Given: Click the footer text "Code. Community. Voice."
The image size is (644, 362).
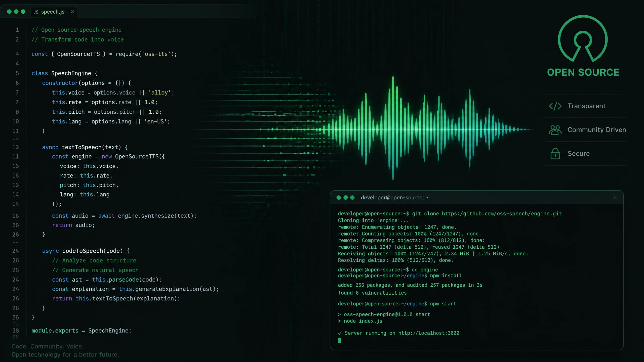Looking at the screenshot, I should click(x=48, y=346).
